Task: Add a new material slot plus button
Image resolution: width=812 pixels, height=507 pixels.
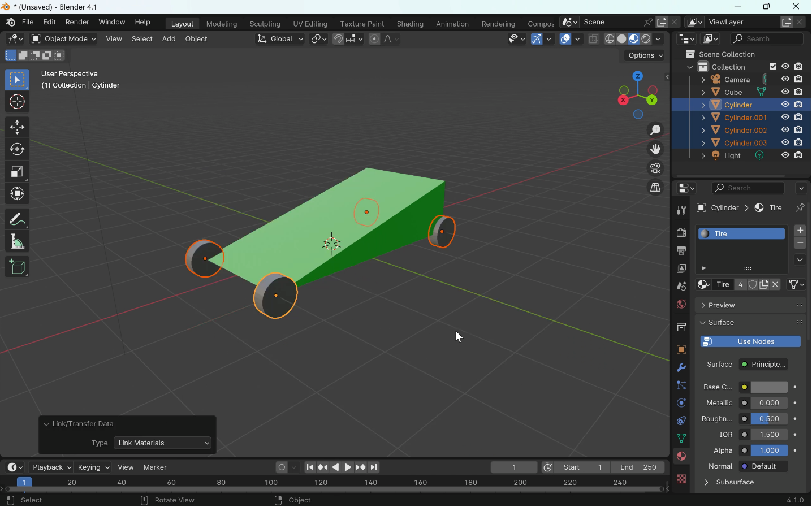Action: 801,231
